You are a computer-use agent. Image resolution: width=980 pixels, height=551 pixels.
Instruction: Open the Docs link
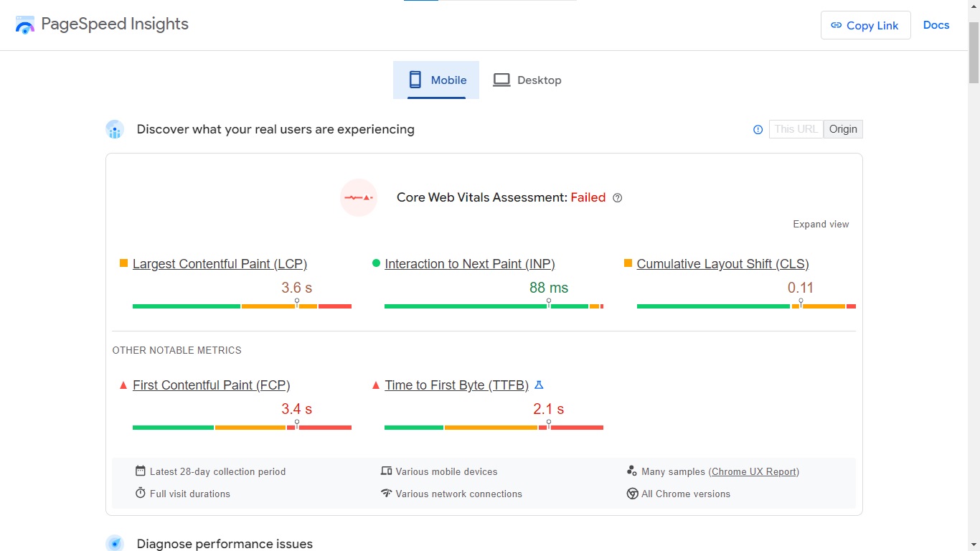click(x=936, y=25)
